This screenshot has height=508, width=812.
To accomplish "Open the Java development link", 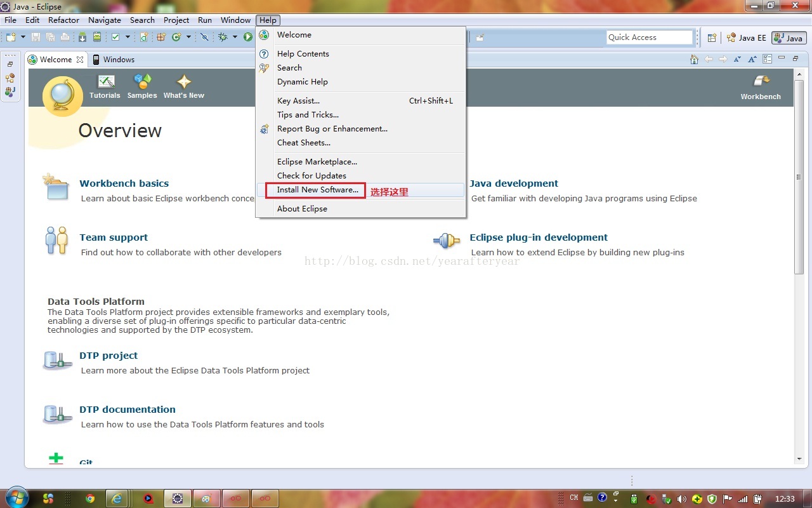I will tap(514, 184).
